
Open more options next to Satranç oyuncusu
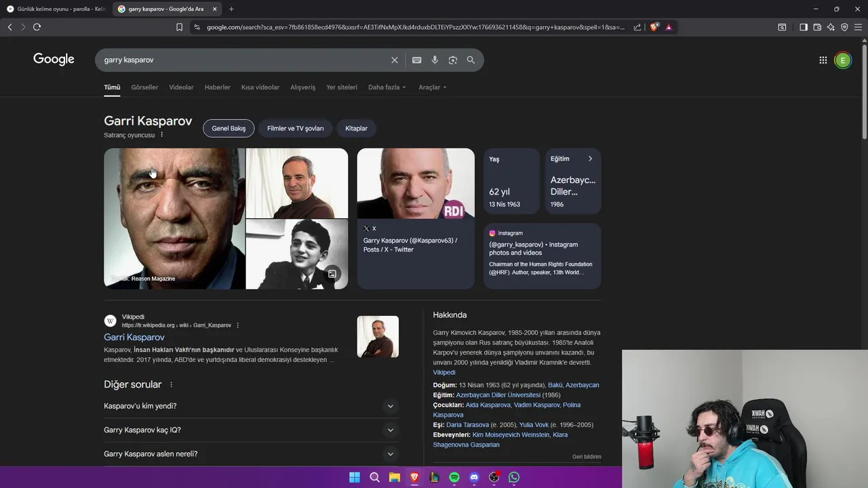[x=161, y=135]
